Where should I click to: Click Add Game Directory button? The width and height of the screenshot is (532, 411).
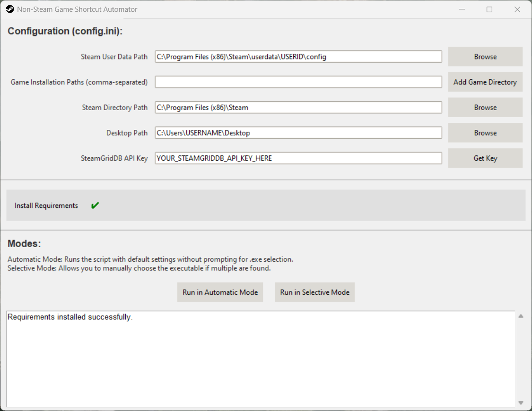click(x=485, y=82)
